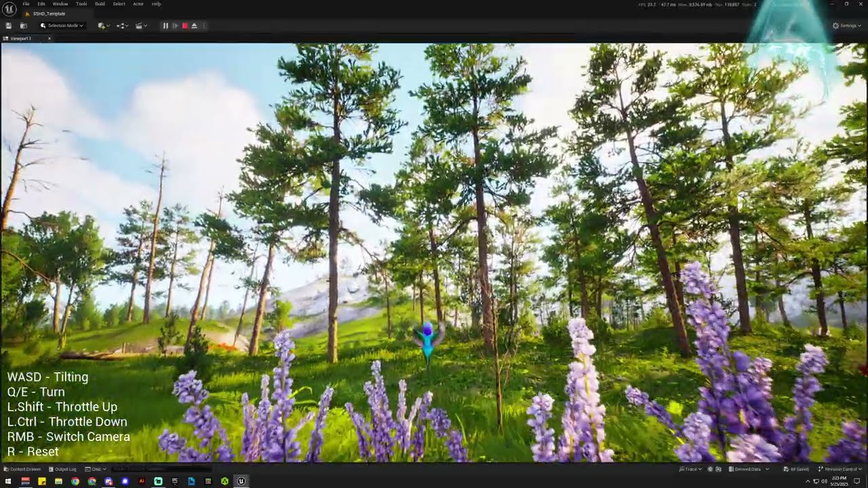Image resolution: width=868 pixels, height=488 pixels.
Task: Open the cinematics clapperboard dropdown
Action: point(141,26)
